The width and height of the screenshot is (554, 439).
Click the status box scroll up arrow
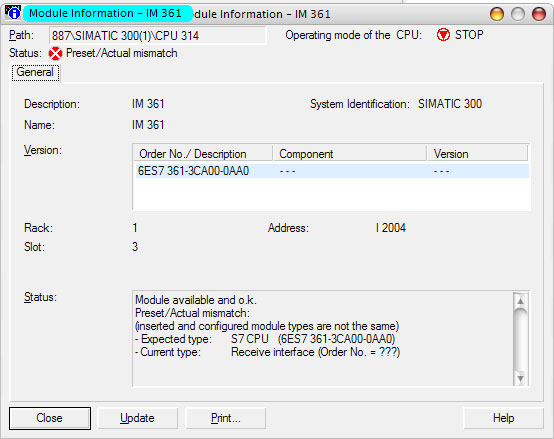(x=520, y=301)
